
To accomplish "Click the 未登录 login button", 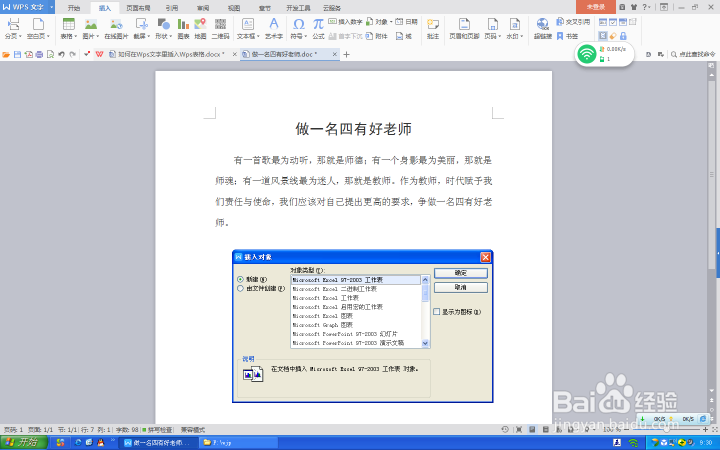I will (x=596, y=7).
